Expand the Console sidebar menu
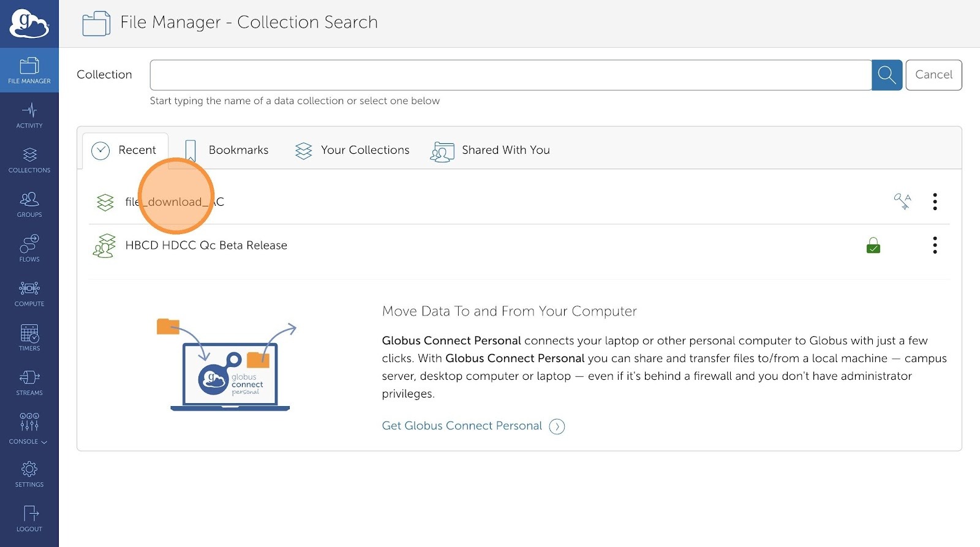Image resolution: width=980 pixels, height=547 pixels. click(29, 428)
